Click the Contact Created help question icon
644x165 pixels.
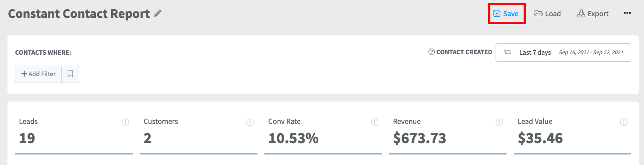432,52
